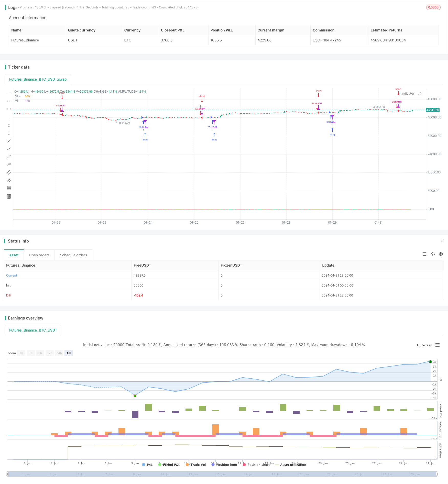The image size is (448, 484).
Task: Open the list menu icon in Status info
Action: point(424,254)
